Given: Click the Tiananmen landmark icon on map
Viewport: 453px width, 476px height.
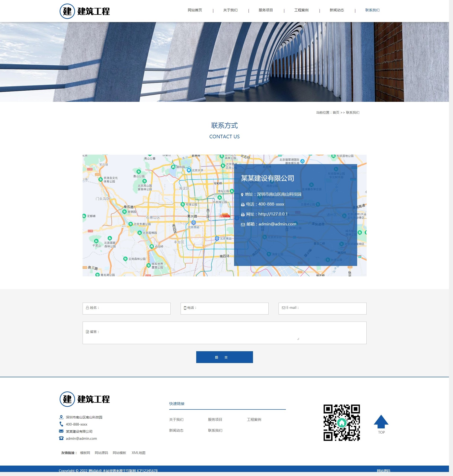Looking at the screenshot, I should [x=225, y=215].
